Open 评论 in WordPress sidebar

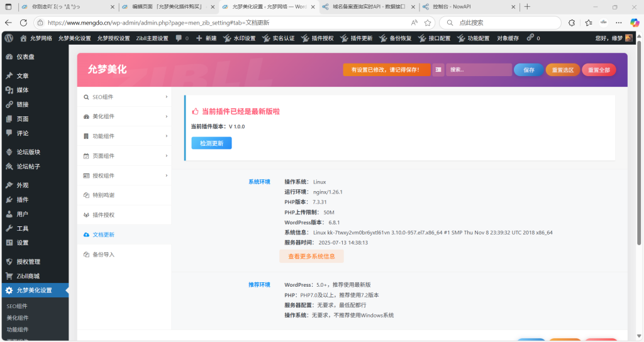tap(35, 133)
